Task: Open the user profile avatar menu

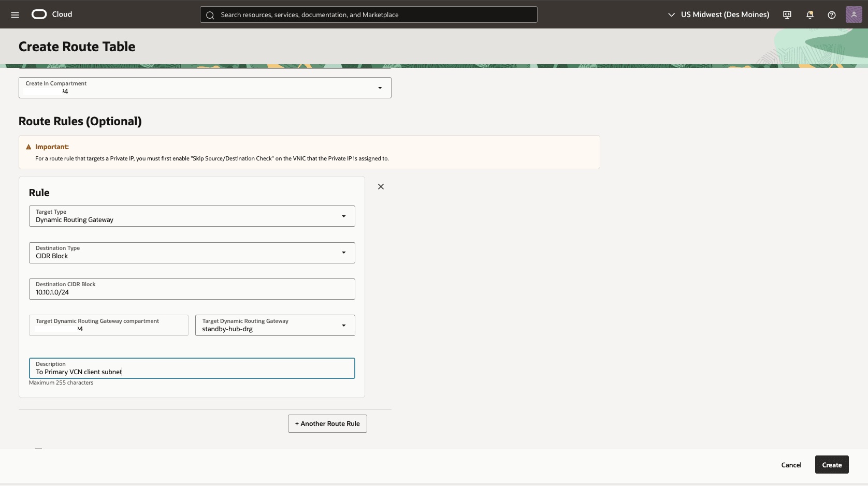Action: (x=853, y=14)
